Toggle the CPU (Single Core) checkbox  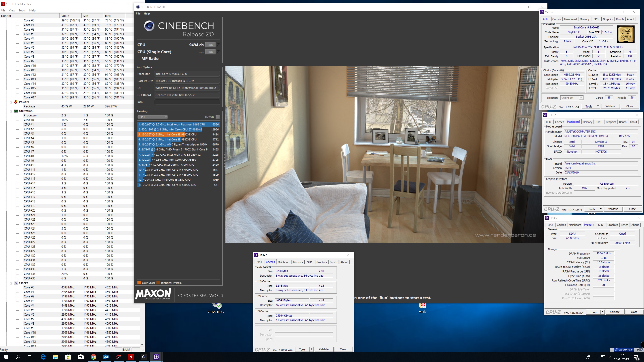click(219, 52)
